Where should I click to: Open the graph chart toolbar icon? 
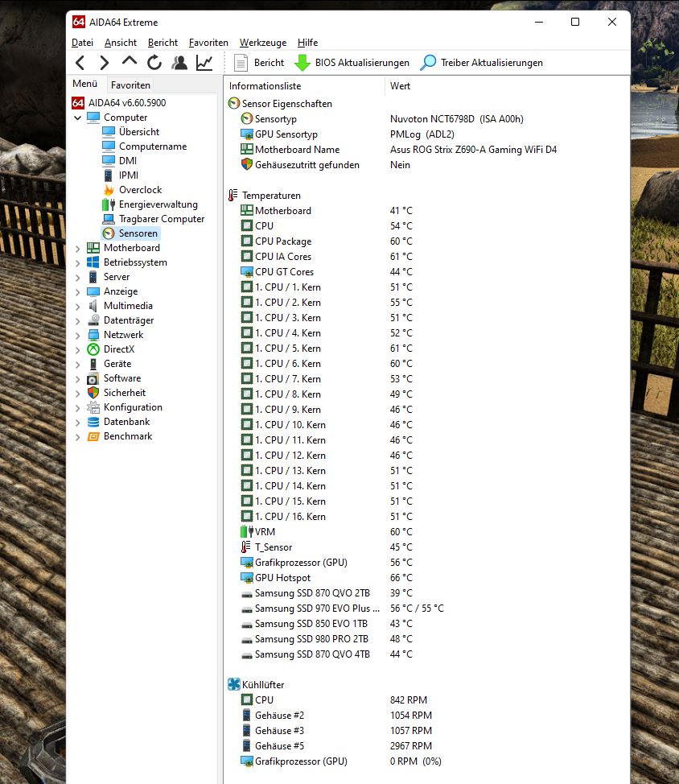tap(204, 63)
